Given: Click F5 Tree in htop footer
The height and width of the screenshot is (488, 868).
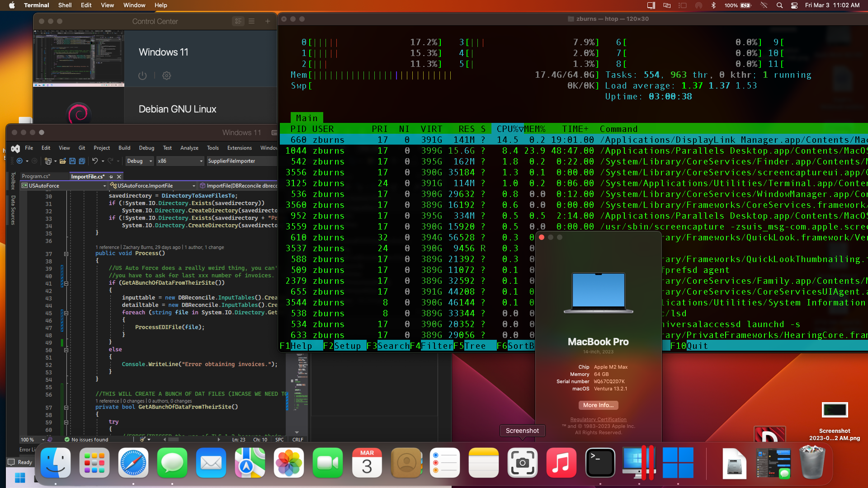Looking at the screenshot, I should coord(475,346).
